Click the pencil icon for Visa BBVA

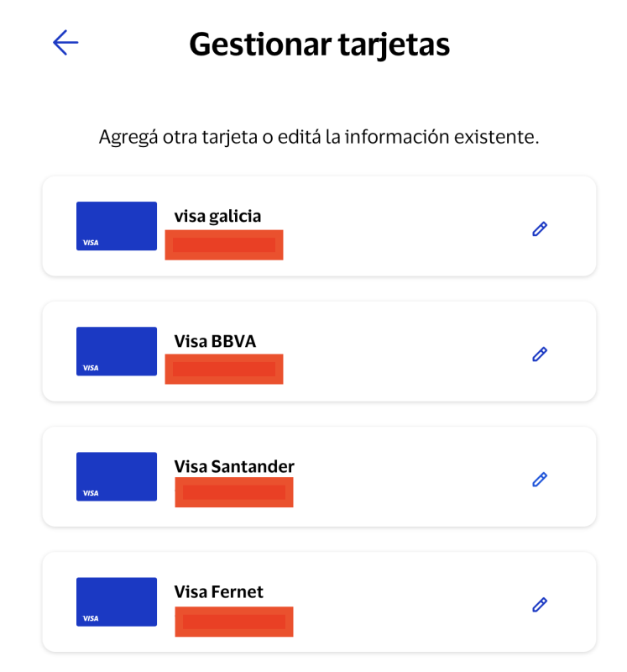click(540, 354)
